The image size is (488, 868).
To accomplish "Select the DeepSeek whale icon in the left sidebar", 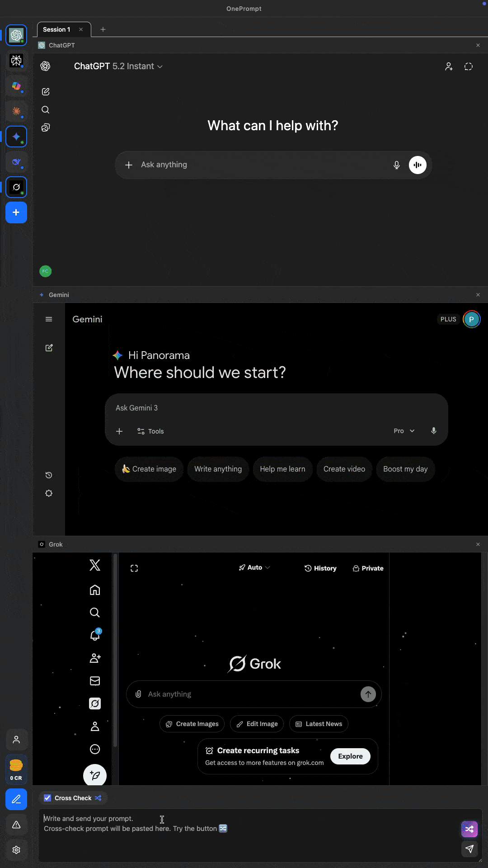I will 16,162.
